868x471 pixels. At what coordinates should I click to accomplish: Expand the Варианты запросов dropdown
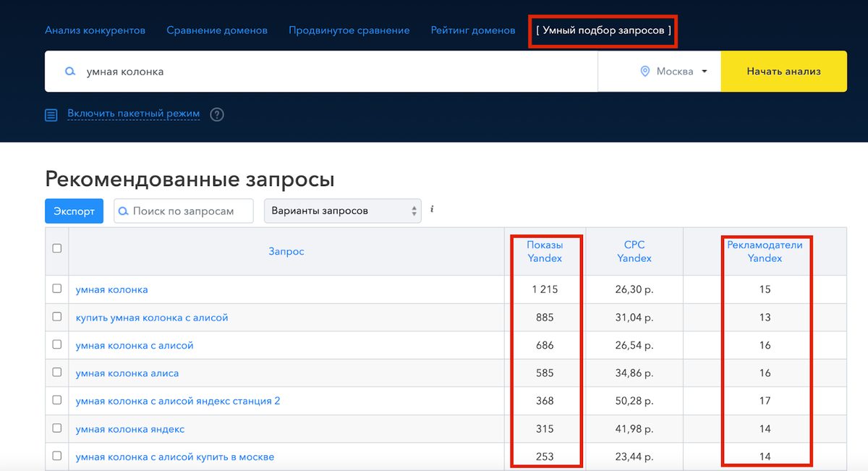[x=343, y=211]
